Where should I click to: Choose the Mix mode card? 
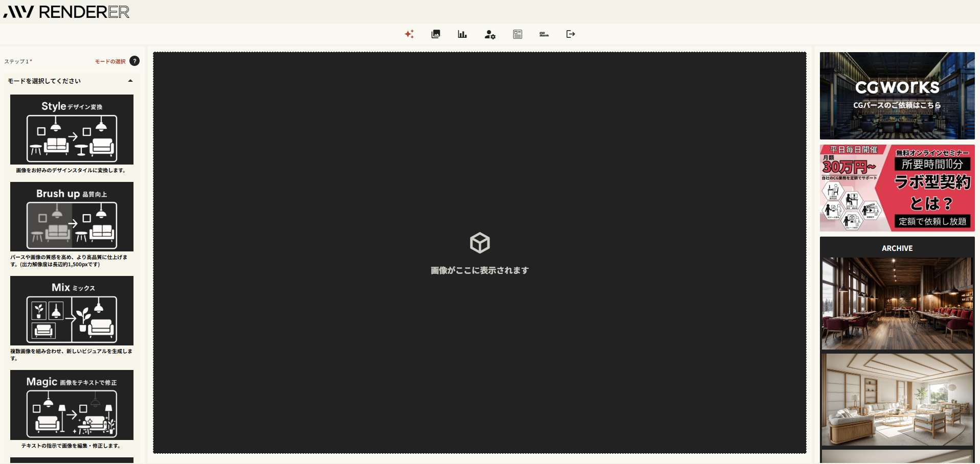(x=72, y=311)
